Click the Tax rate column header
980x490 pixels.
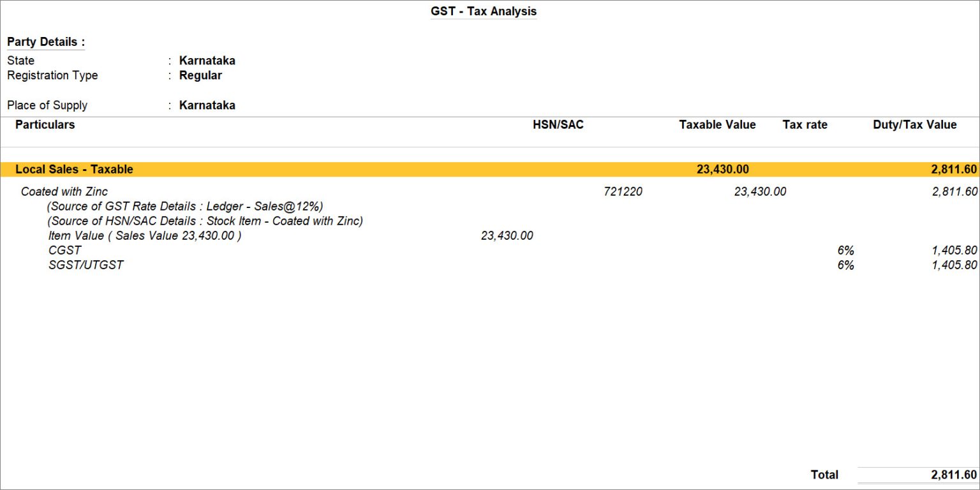coord(805,124)
